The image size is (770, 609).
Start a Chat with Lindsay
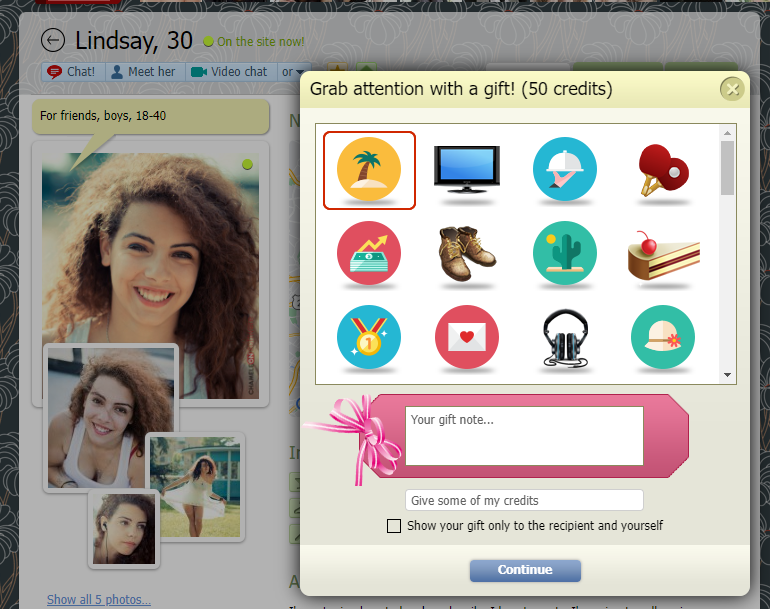point(71,72)
